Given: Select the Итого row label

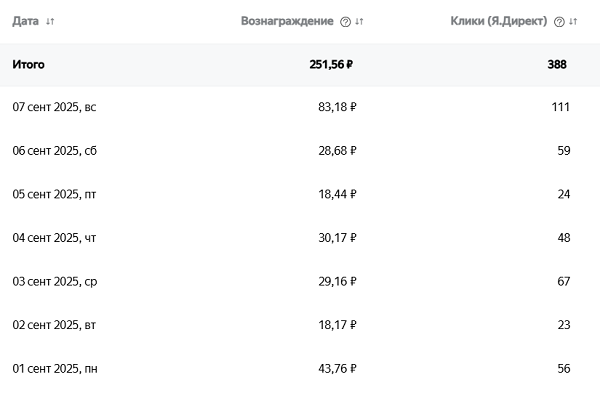Looking at the screenshot, I should [29, 65].
